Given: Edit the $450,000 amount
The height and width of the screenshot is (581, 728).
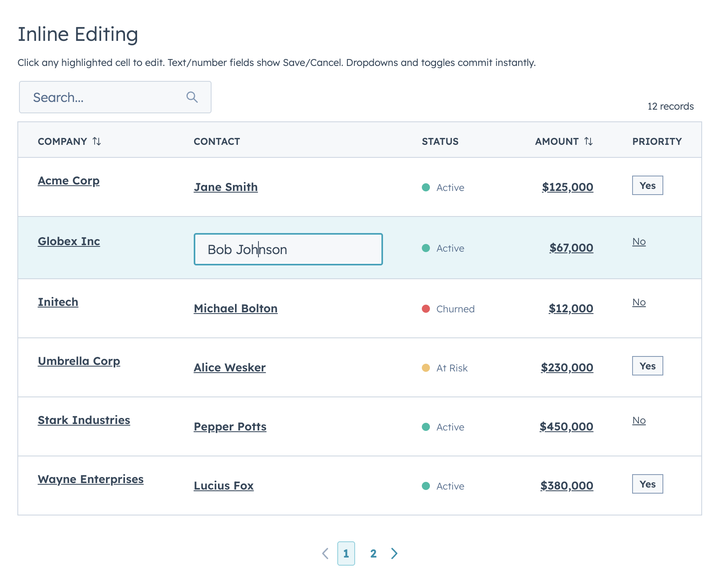Looking at the screenshot, I should click(x=566, y=427).
